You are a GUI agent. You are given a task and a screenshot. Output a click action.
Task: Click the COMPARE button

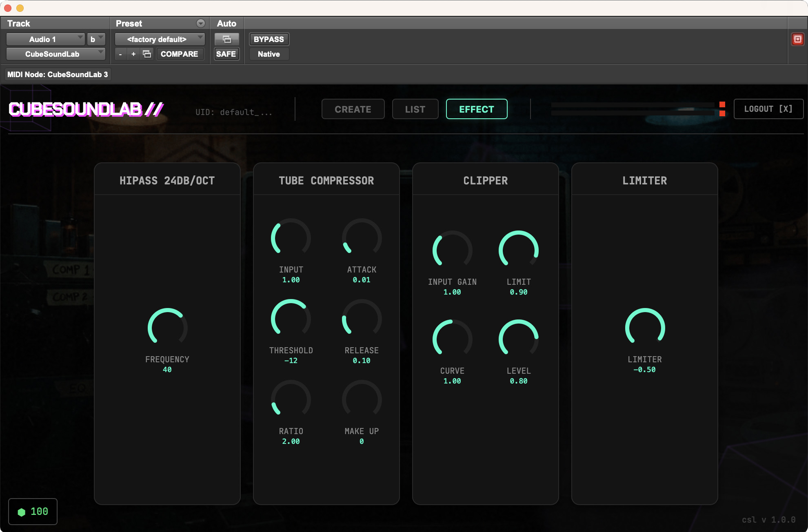click(x=180, y=53)
